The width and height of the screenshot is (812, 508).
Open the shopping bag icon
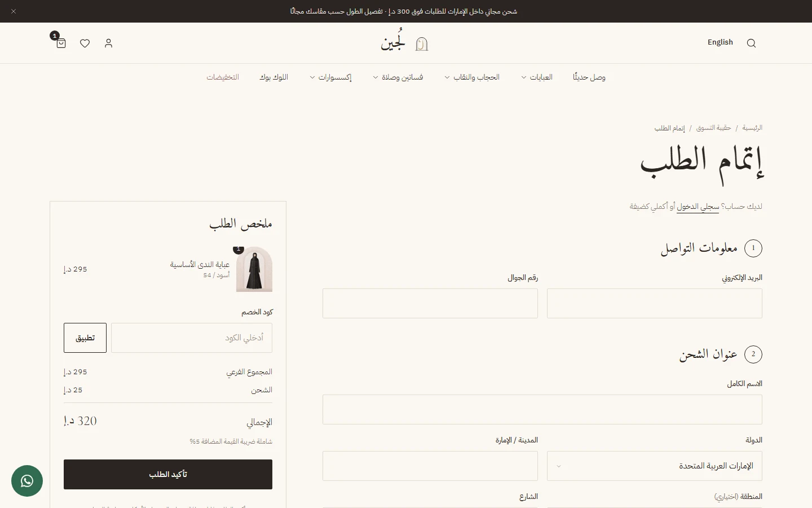pyautogui.click(x=61, y=43)
